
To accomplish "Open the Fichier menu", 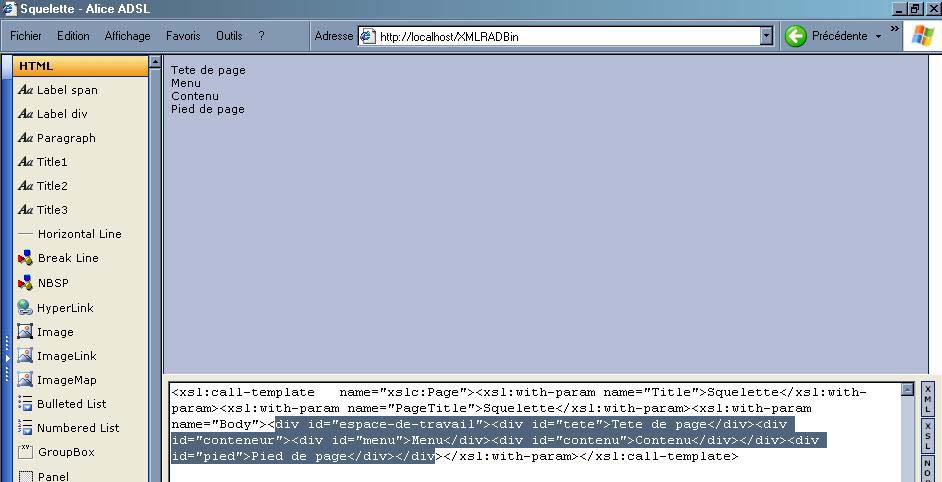I will (x=26, y=36).
